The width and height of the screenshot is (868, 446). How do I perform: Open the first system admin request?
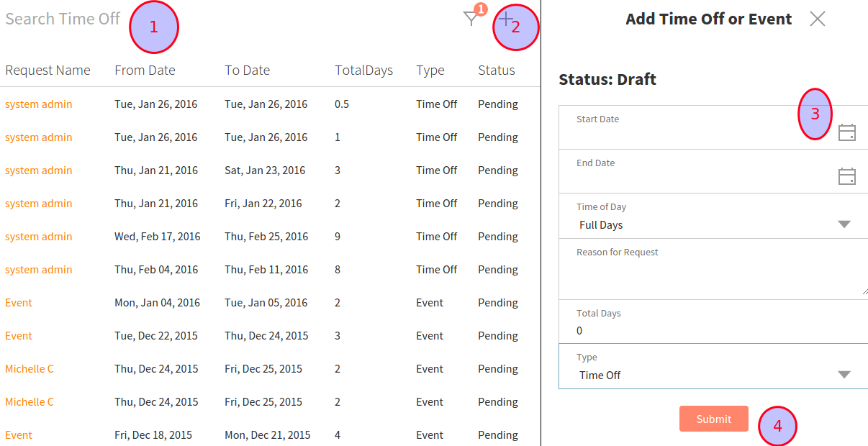[39, 104]
